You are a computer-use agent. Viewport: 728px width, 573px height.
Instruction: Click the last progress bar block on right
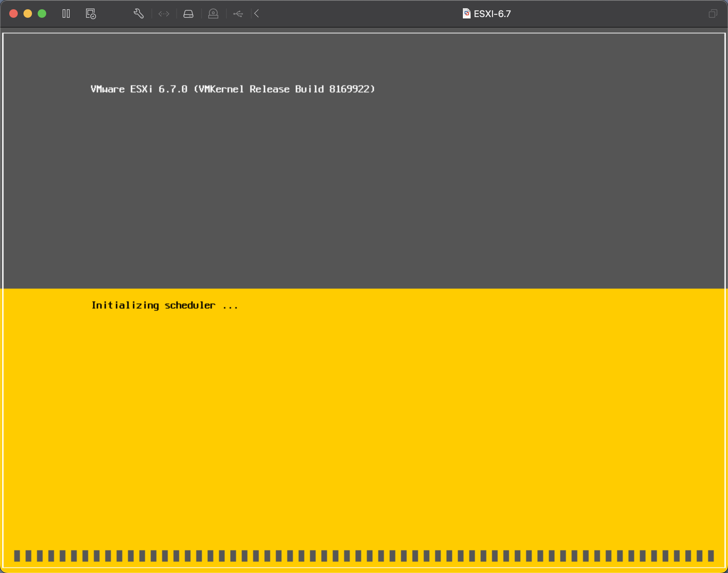711,555
